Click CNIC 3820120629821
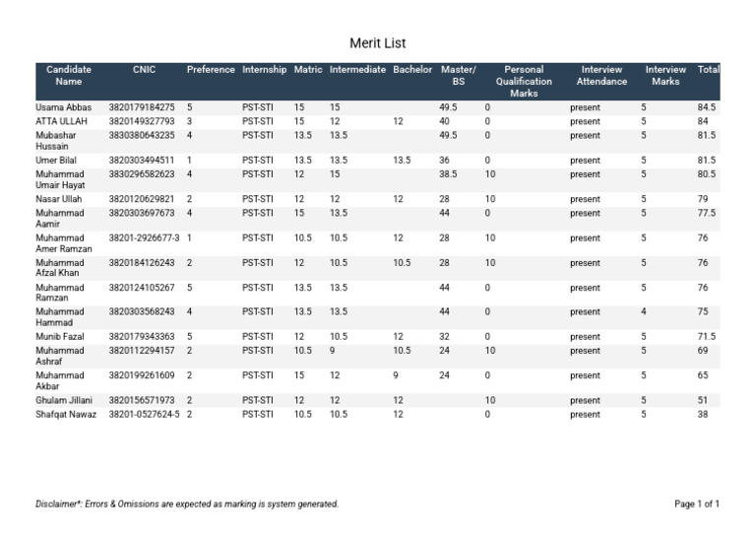The width and height of the screenshot is (756, 535). coord(142,199)
